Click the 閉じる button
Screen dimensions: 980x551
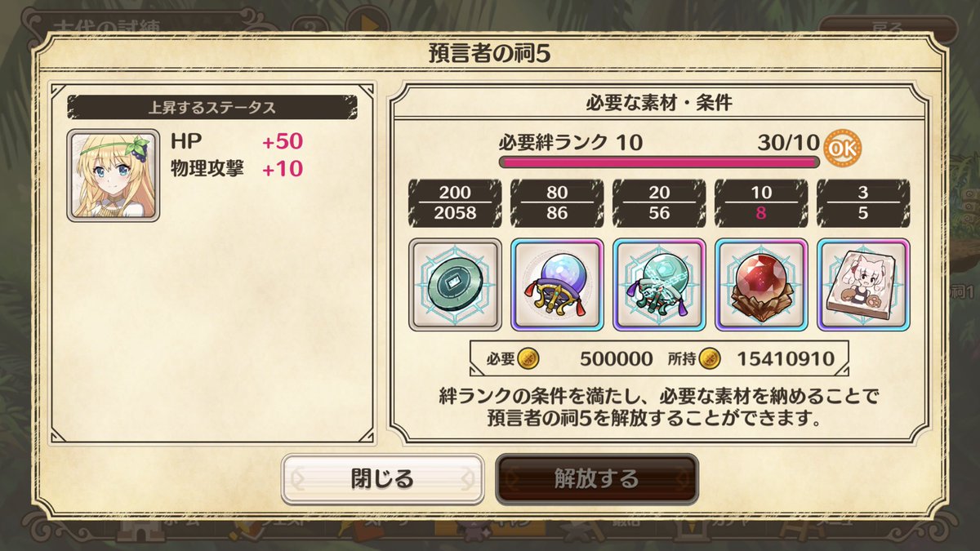[x=382, y=478]
